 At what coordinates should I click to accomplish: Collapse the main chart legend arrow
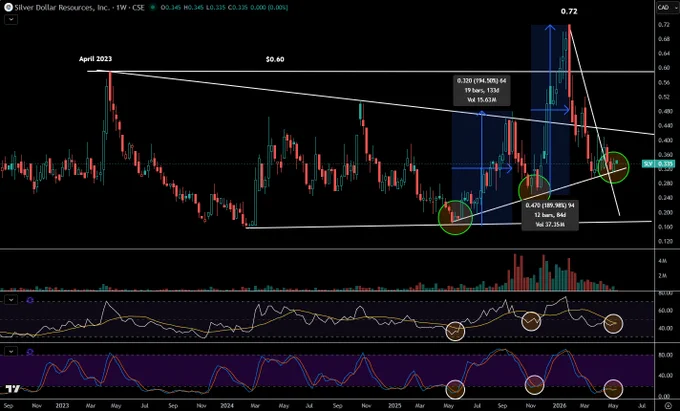[11, 19]
